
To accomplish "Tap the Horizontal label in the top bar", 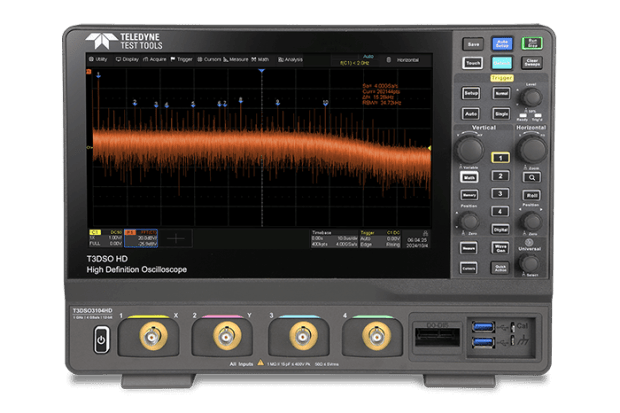I will [408, 60].
